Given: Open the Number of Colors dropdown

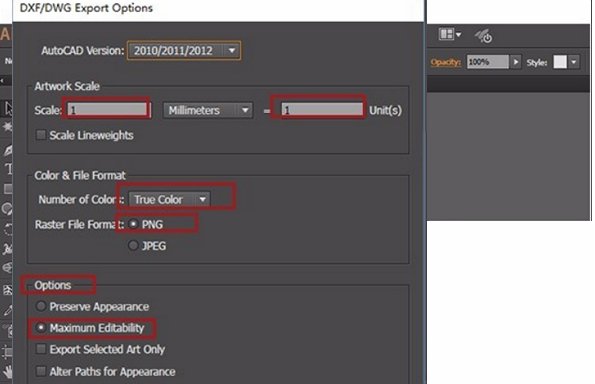Looking at the screenshot, I should [x=169, y=199].
